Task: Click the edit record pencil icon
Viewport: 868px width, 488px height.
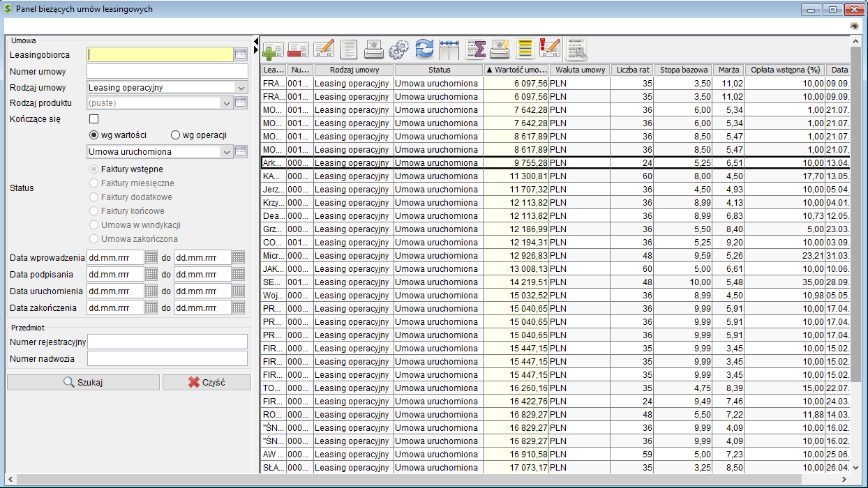Action: click(x=324, y=49)
